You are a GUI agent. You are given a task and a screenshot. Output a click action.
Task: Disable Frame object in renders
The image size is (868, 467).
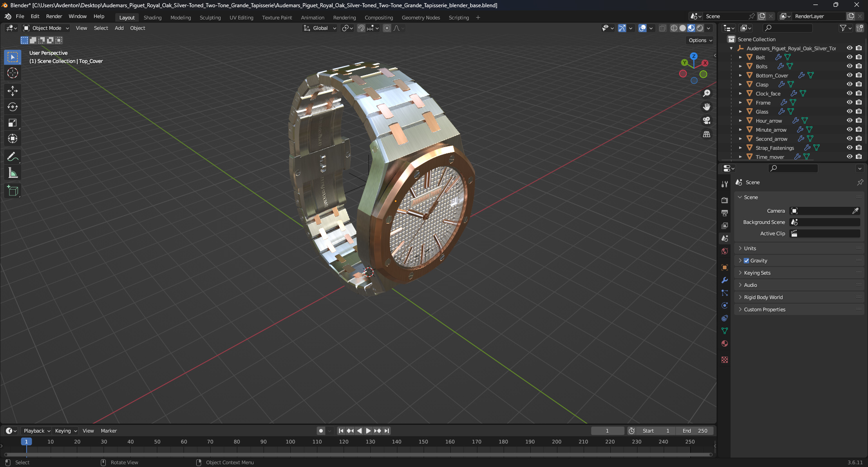pyautogui.click(x=859, y=102)
